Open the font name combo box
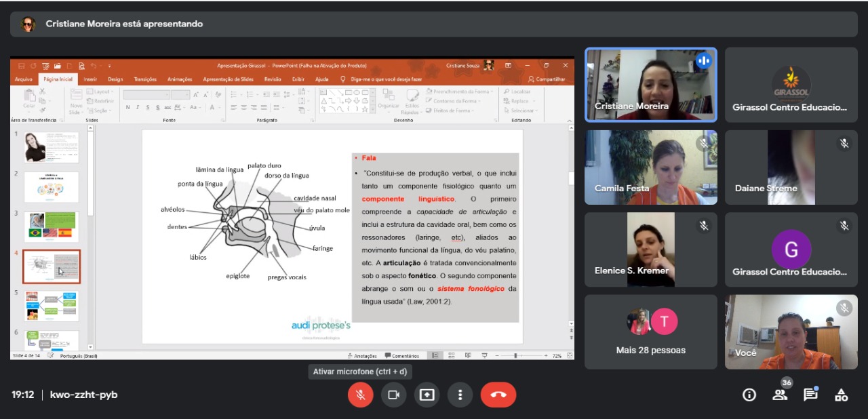 pyautogui.click(x=146, y=95)
